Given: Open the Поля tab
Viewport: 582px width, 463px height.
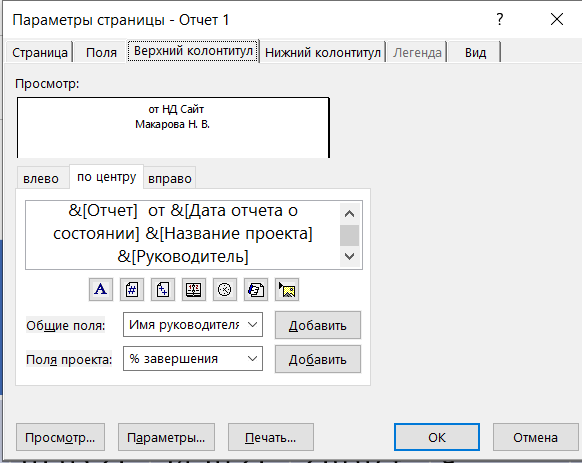Looking at the screenshot, I should click(x=101, y=52).
